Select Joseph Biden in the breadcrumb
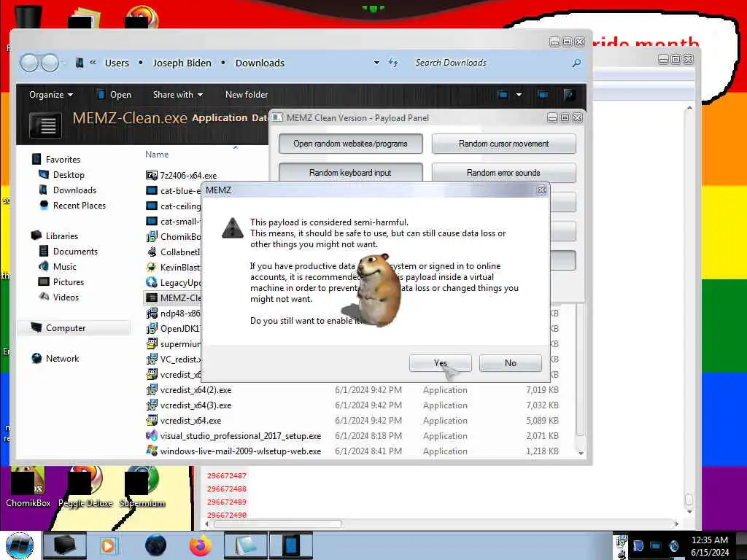 182,63
